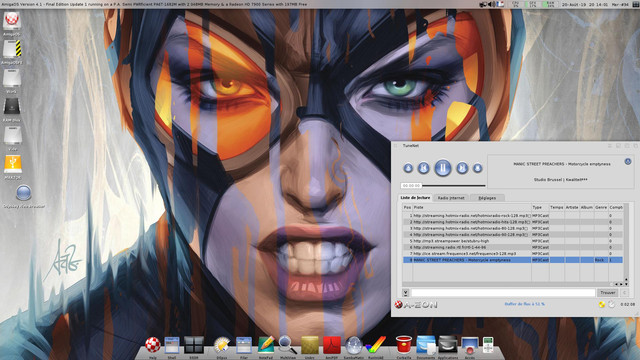Select playlist row 1 hotmixradio-rock-128

point(513,216)
